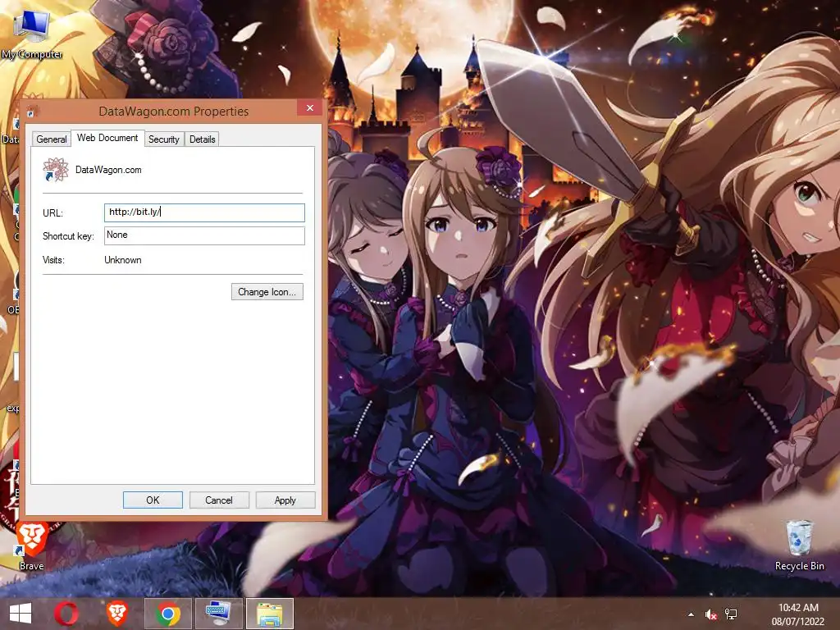The width and height of the screenshot is (840, 630).
Task: Open the Windows Start button
Action: point(21,614)
